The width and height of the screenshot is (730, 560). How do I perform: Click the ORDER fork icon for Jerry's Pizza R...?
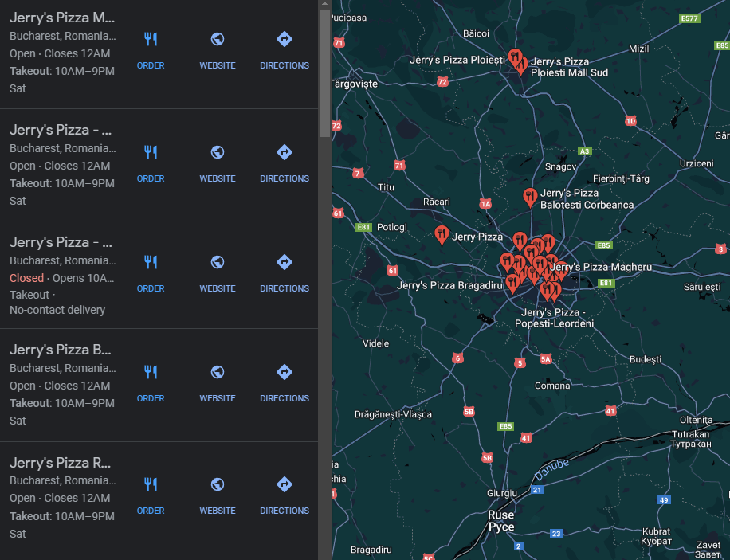click(x=151, y=484)
